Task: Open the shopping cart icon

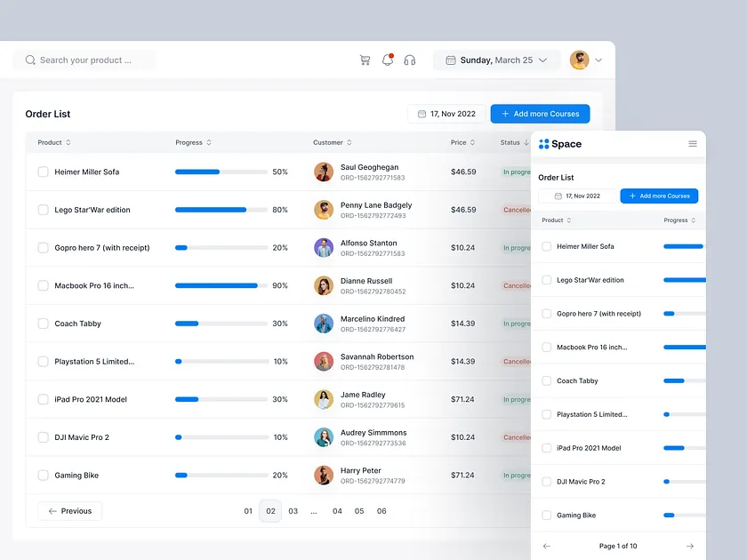Action: pos(365,60)
